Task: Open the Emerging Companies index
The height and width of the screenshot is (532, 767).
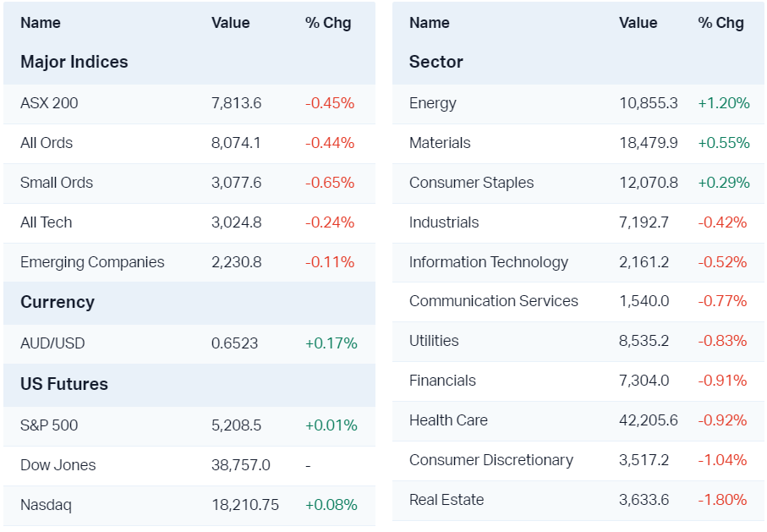Action: pyautogui.click(x=92, y=262)
